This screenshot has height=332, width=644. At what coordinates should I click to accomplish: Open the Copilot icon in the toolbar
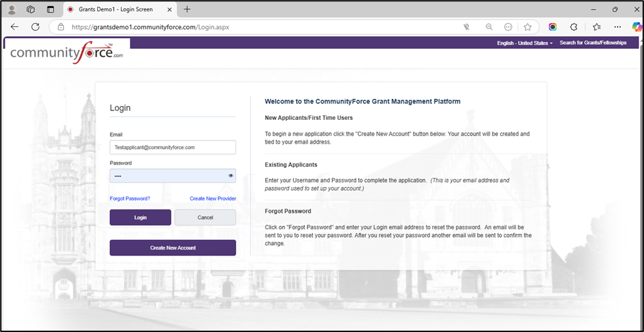pyautogui.click(x=637, y=27)
